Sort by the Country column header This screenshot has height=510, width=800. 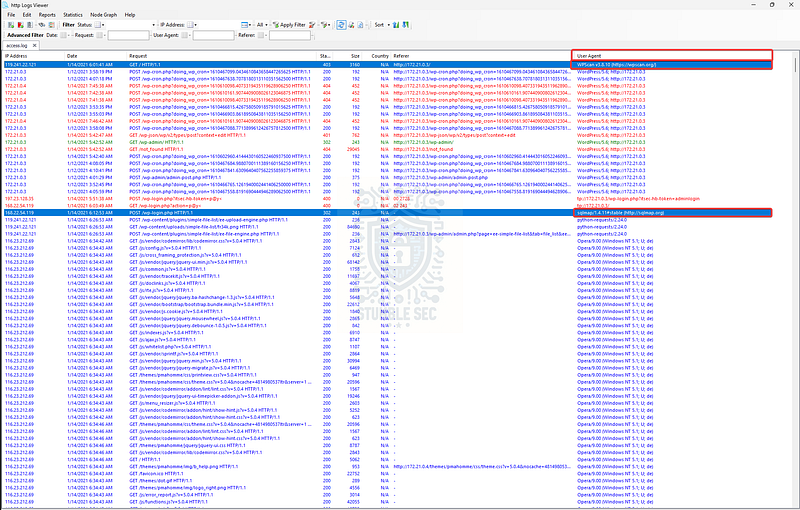coord(377,56)
